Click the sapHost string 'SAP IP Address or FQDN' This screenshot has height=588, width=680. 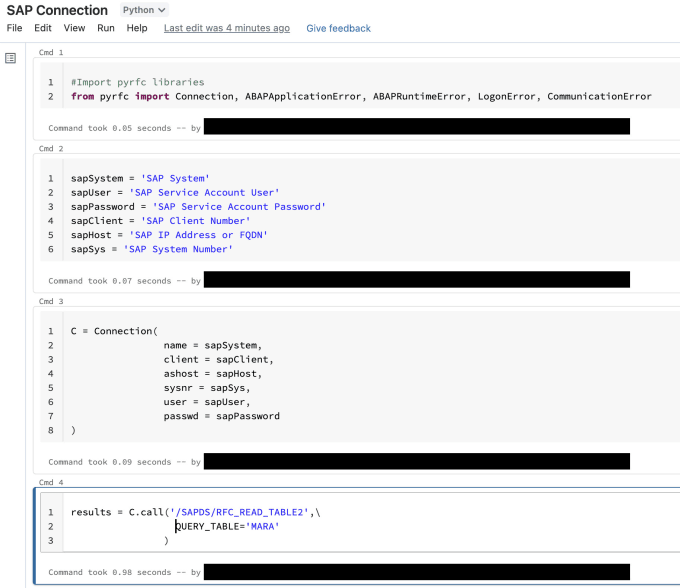click(198, 235)
